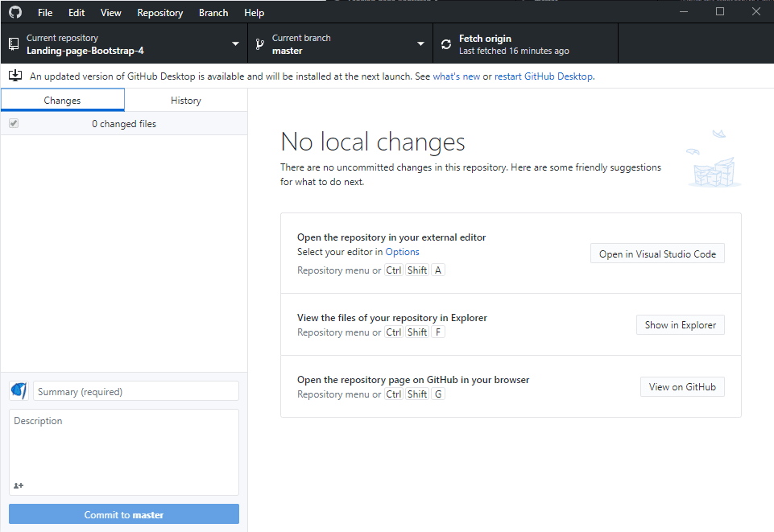Image resolution: width=774 pixels, height=532 pixels.
Task: Toggle the select-all changed files checkbox
Action: pyautogui.click(x=14, y=123)
